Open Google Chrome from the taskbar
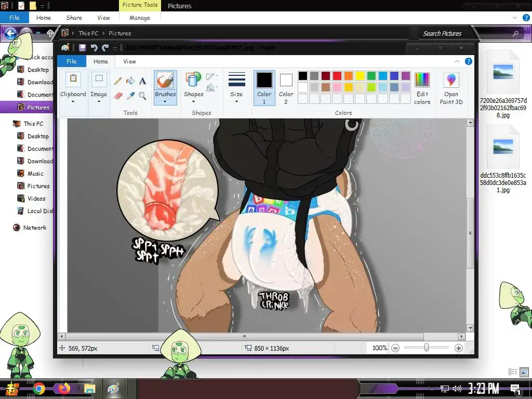 point(39,389)
